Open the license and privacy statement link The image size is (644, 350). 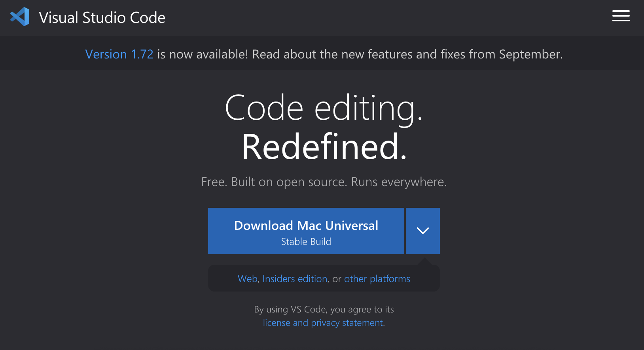323,323
